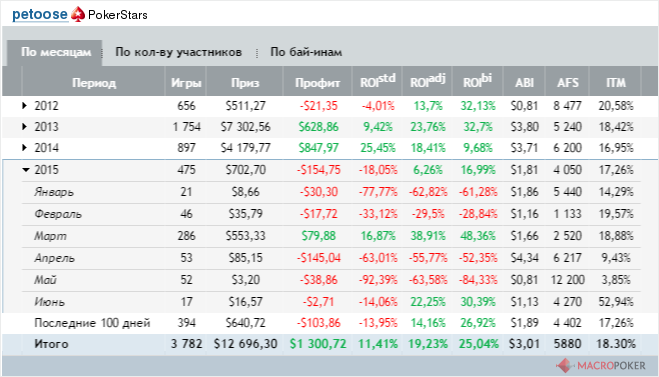Click the MacroPoker diamond logo icon
Viewport: 659px width, 377px height.
click(x=564, y=366)
